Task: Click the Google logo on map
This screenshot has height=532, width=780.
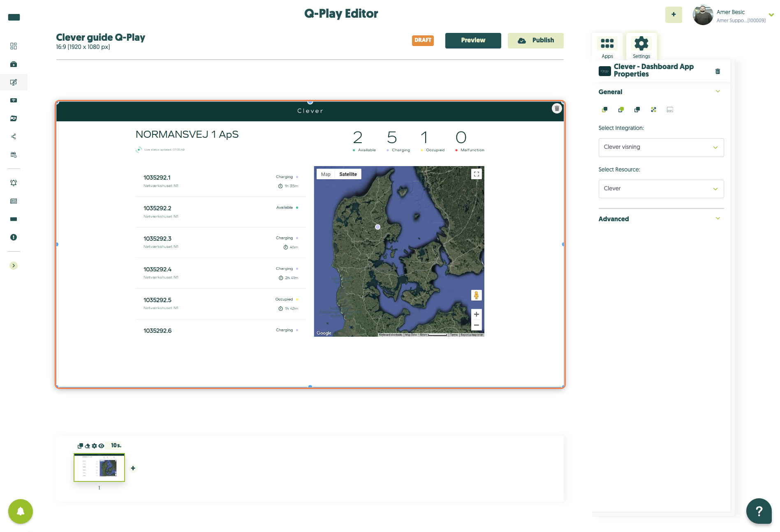Action: (324, 333)
